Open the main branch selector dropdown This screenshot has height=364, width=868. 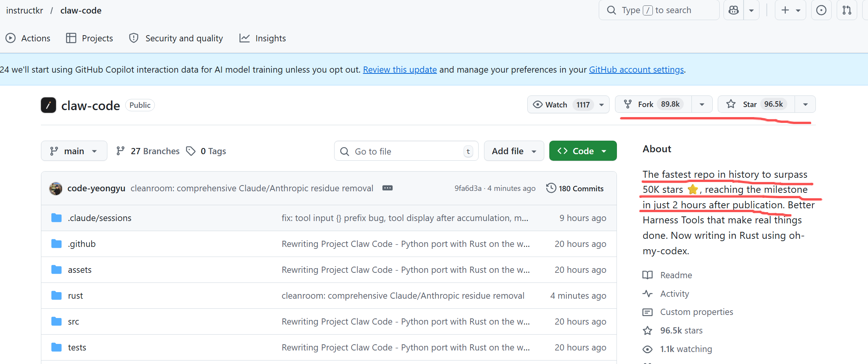74,151
